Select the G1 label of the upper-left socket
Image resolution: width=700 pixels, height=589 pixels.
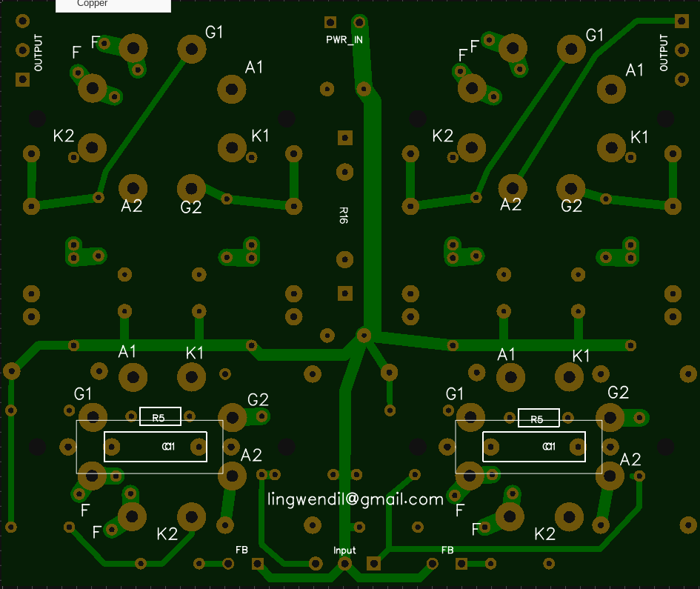tap(214, 32)
